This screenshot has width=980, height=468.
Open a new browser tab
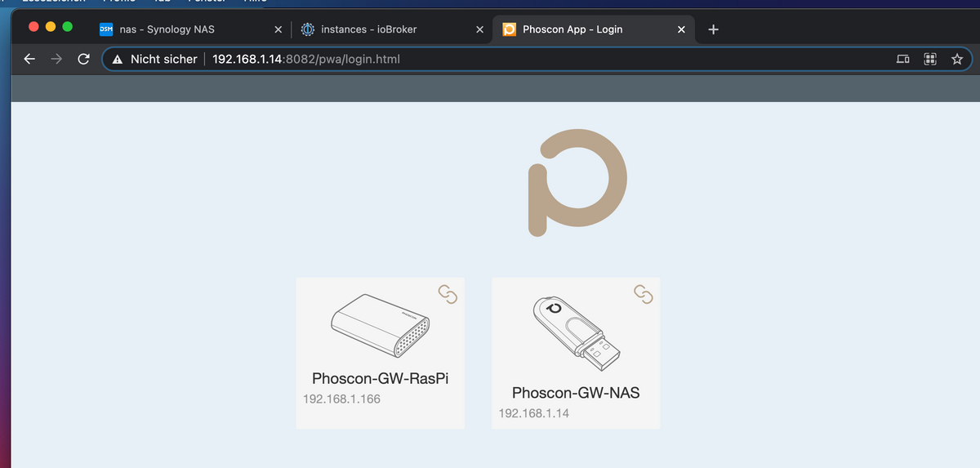(x=713, y=29)
